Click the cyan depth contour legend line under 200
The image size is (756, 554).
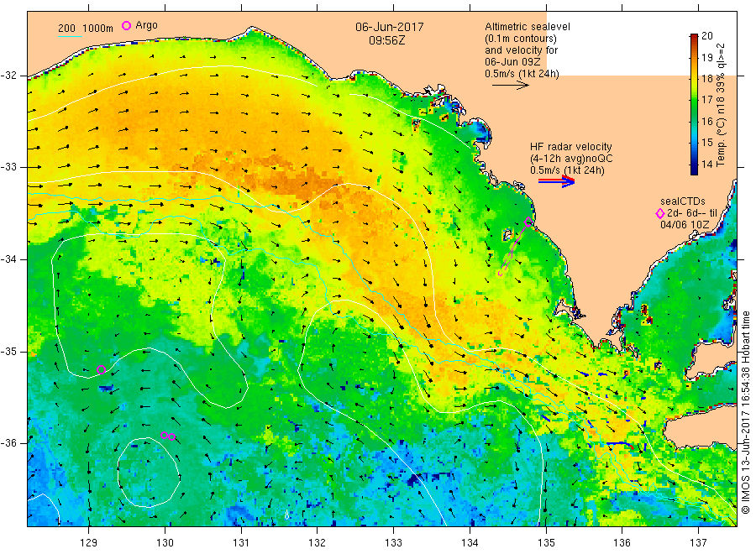coord(70,36)
